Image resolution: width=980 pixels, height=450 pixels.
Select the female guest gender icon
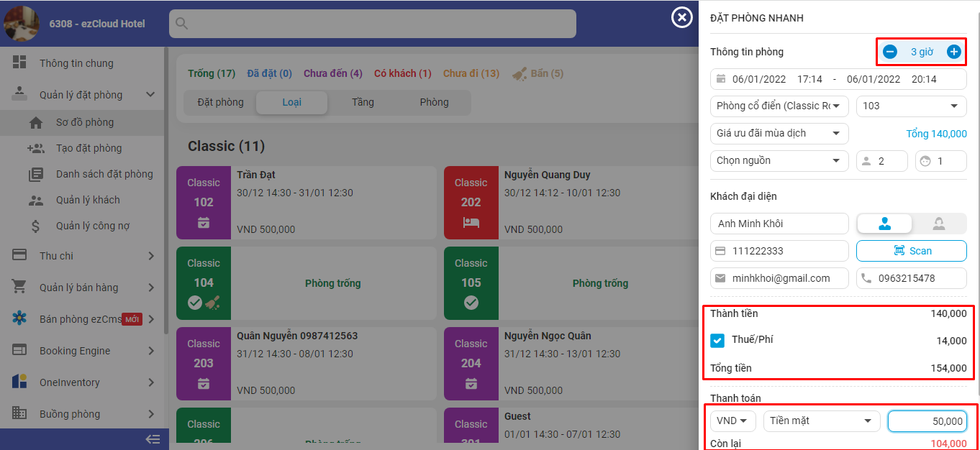pos(938,224)
